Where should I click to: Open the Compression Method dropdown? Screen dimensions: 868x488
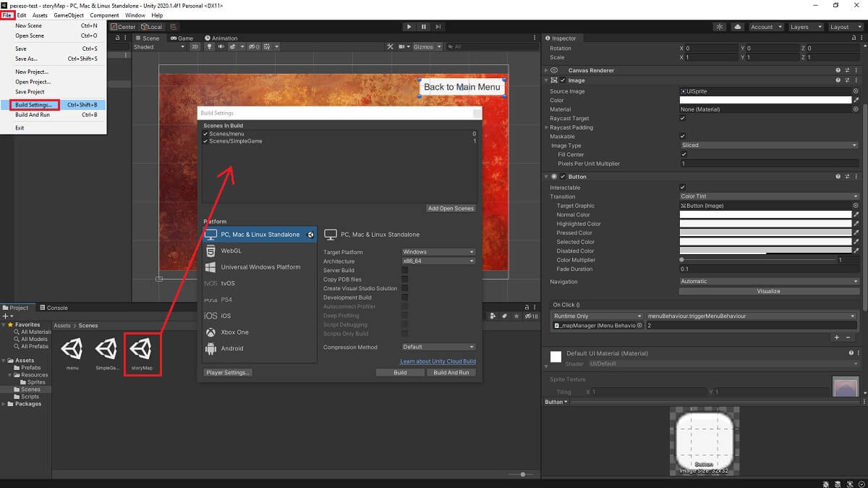point(438,347)
